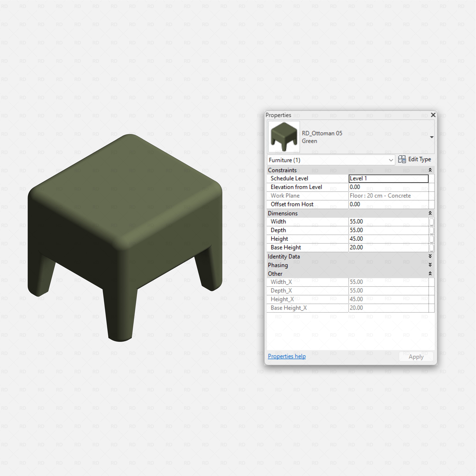Click the associate parameter button beside Height
Screen dimensions: 476x476
432,239
